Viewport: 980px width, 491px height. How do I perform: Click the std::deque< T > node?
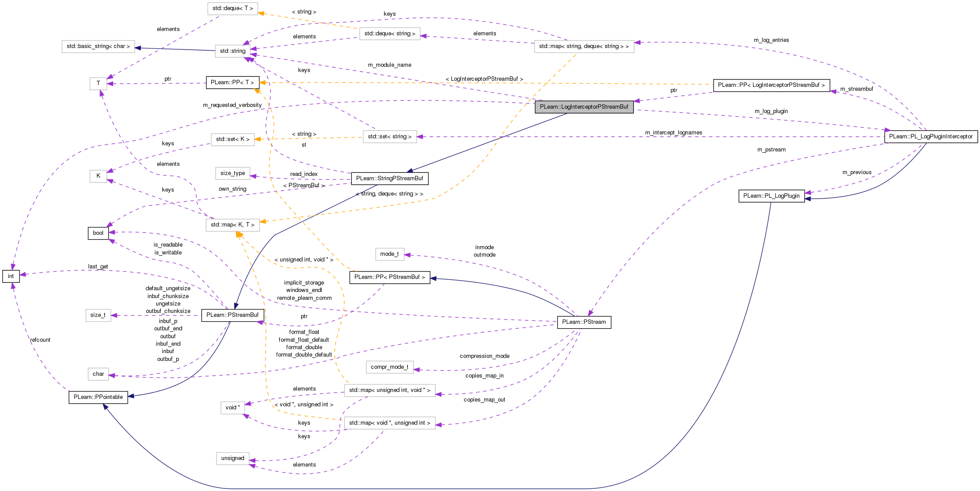pos(233,8)
